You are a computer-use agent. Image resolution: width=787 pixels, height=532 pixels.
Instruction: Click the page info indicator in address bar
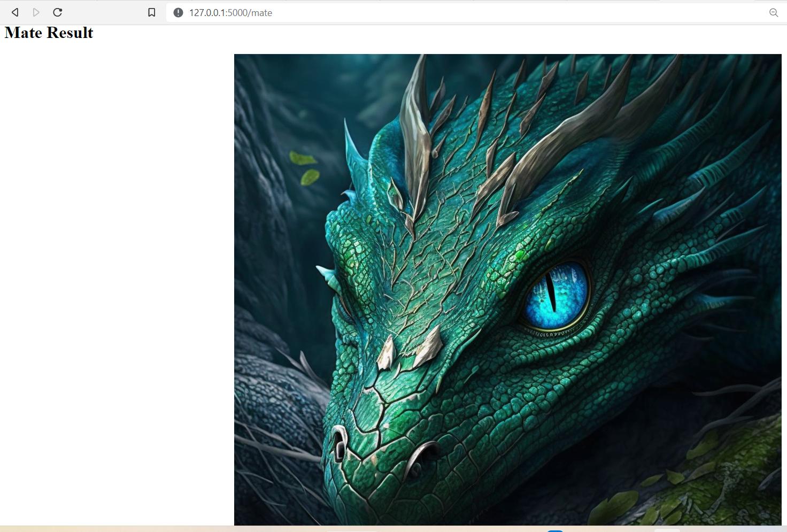(178, 12)
